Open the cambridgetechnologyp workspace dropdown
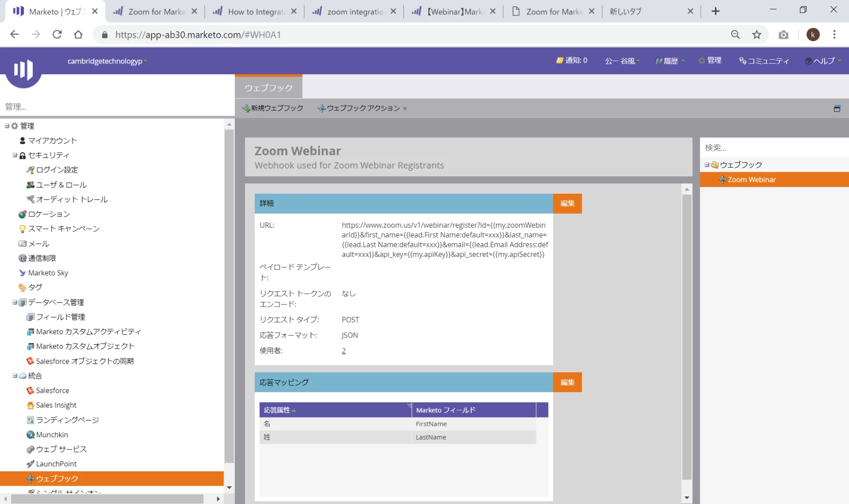The width and height of the screenshot is (849, 504). (107, 61)
